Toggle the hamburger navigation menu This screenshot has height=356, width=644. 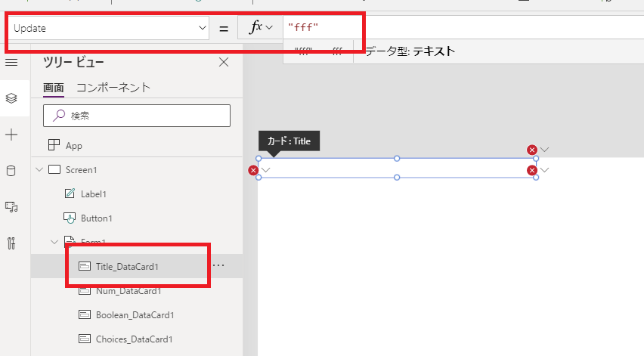click(x=11, y=63)
